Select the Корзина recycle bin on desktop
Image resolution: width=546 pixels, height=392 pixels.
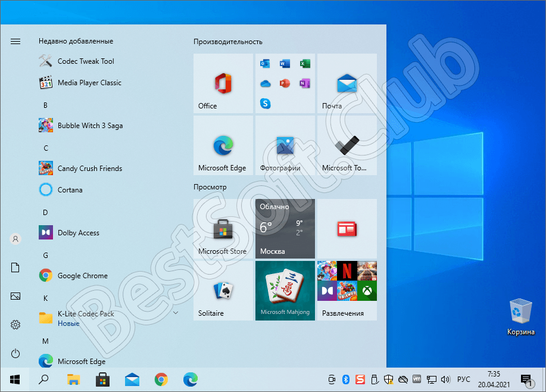pos(521,317)
